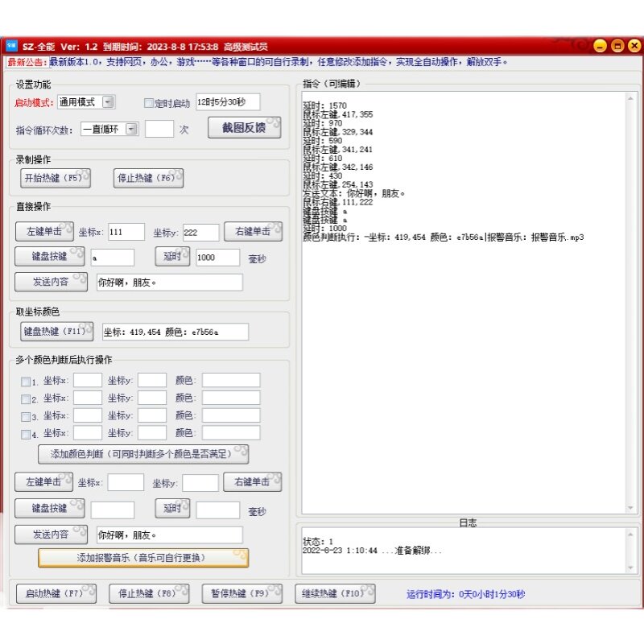Click 延时 button next to 1000 field

tap(172, 256)
